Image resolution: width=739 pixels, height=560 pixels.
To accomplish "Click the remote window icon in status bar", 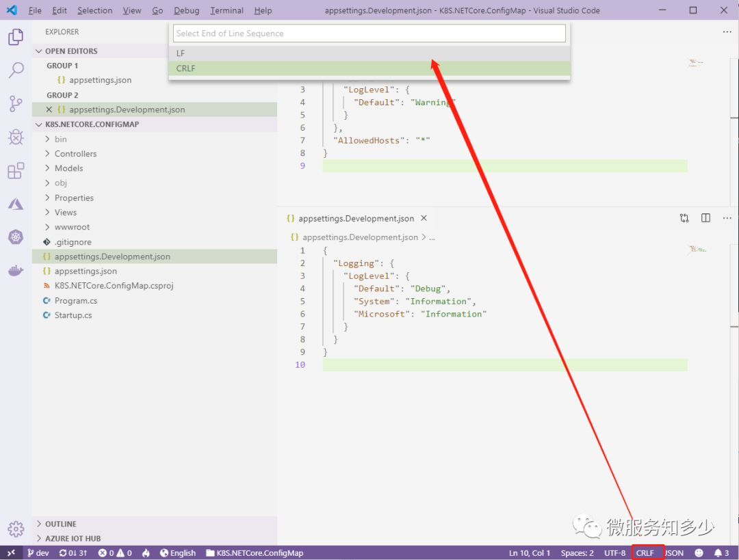I will click(12, 553).
